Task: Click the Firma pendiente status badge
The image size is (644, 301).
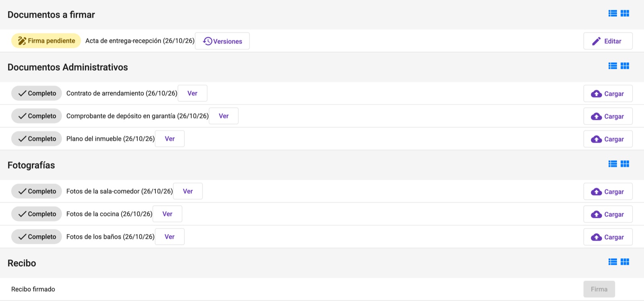Action: tap(46, 41)
